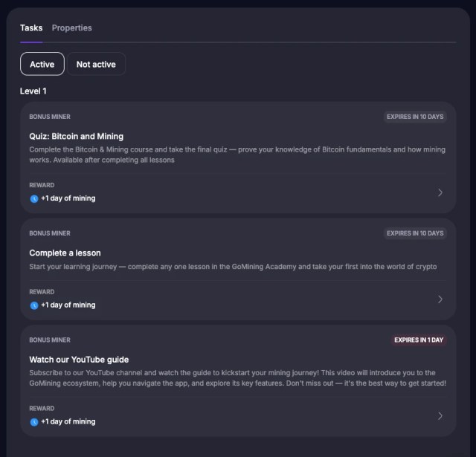The width and height of the screenshot is (476, 457).
Task: Expand the Complete a lesson task arrow
Action: coord(440,299)
